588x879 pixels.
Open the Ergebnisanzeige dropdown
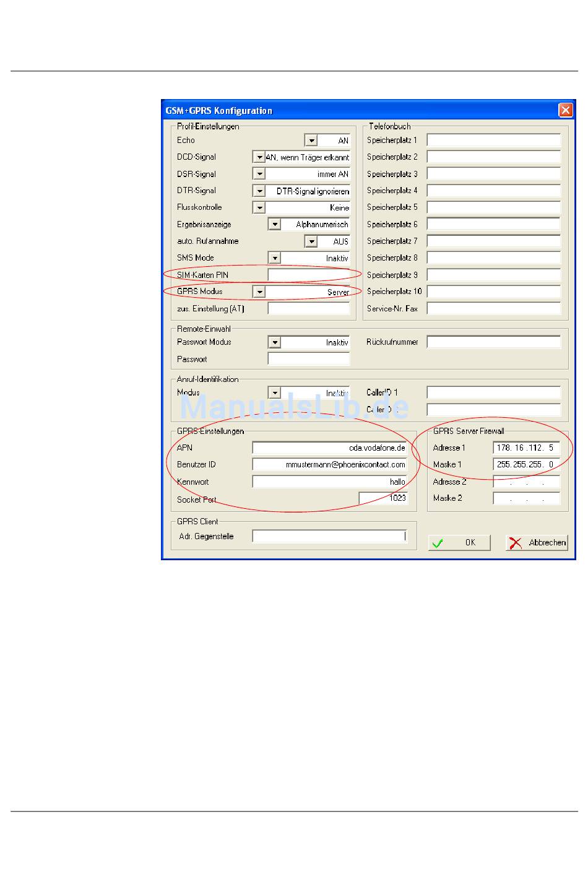[x=274, y=225]
